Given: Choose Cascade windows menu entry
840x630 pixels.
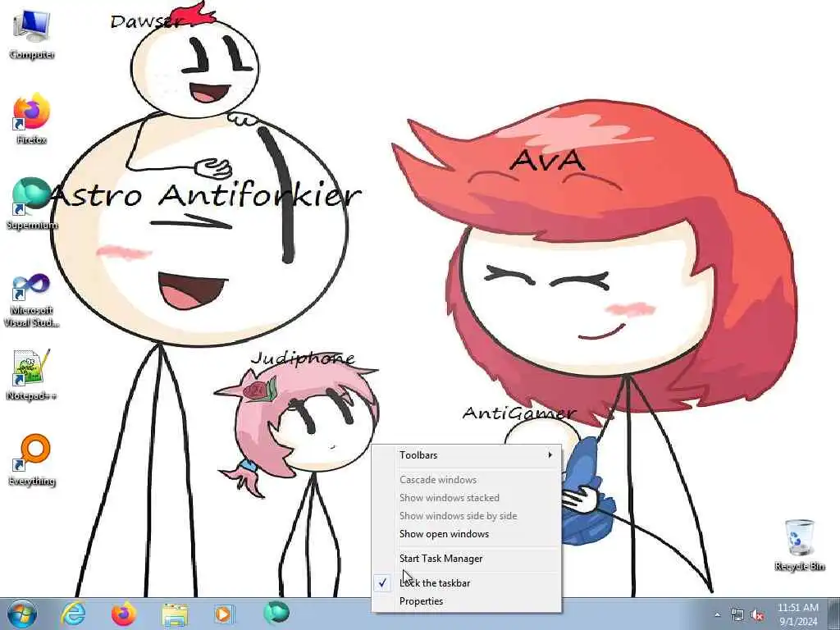Looking at the screenshot, I should pos(466,479).
